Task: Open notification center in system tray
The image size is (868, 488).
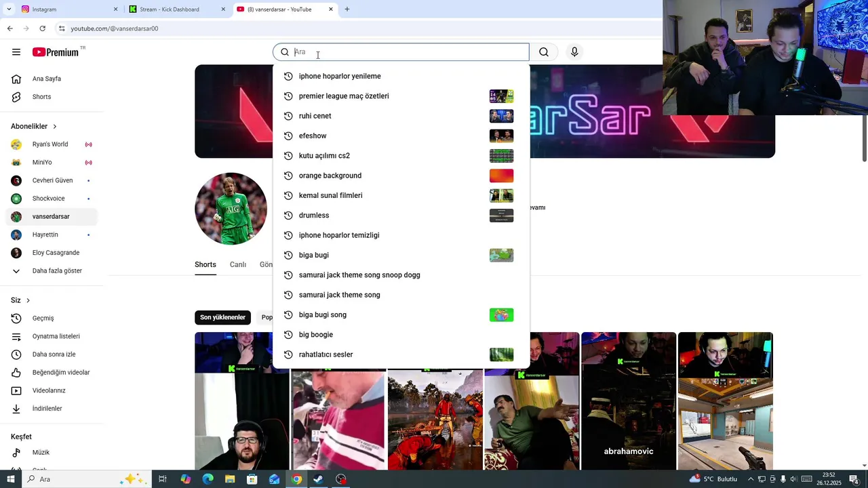Action: 854,479
